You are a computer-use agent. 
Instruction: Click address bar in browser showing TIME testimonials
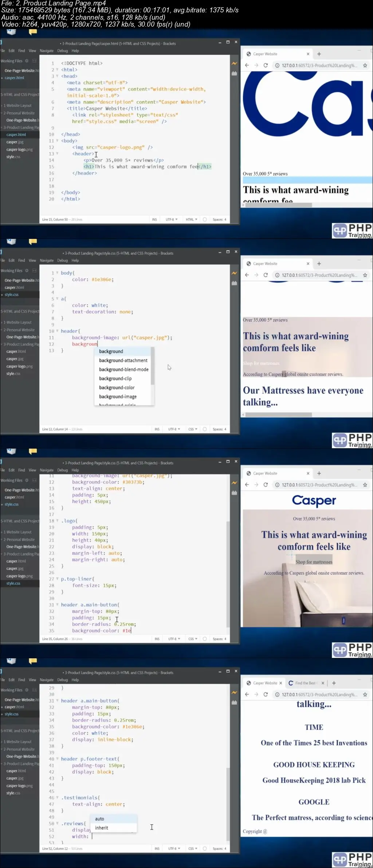319,695
